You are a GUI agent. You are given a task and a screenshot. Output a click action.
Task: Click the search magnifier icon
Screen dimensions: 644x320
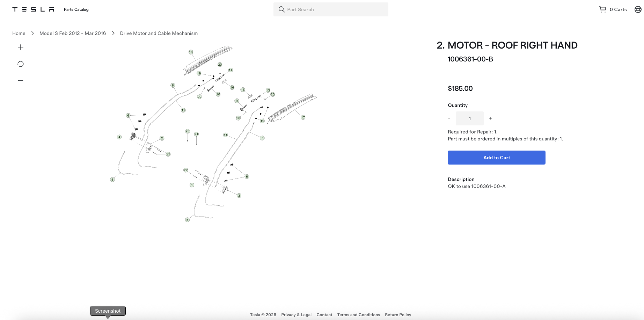(x=281, y=9)
